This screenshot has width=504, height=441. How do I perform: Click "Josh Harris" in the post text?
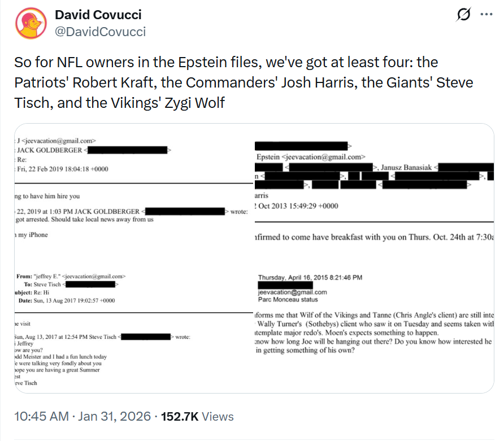(319, 82)
